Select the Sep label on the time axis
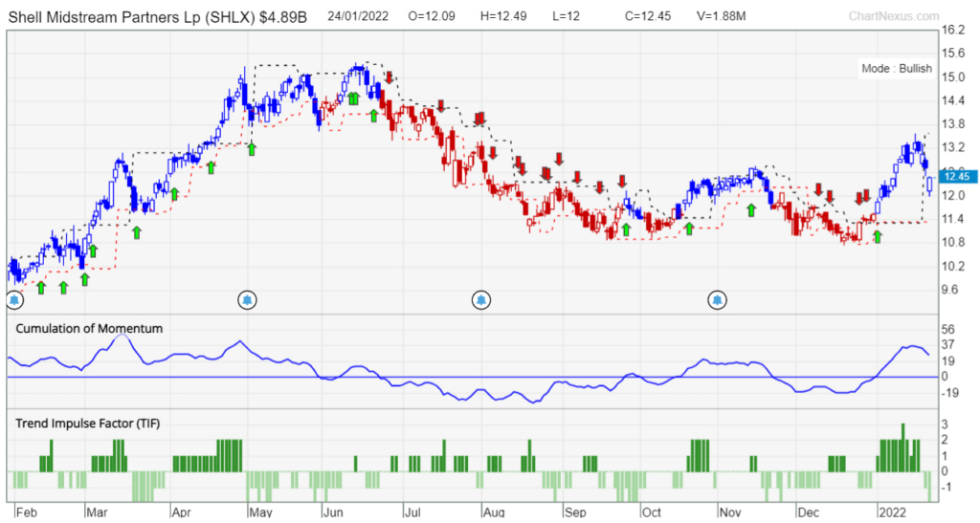Viewport: 980px width, 523px height. click(x=575, y=512)
